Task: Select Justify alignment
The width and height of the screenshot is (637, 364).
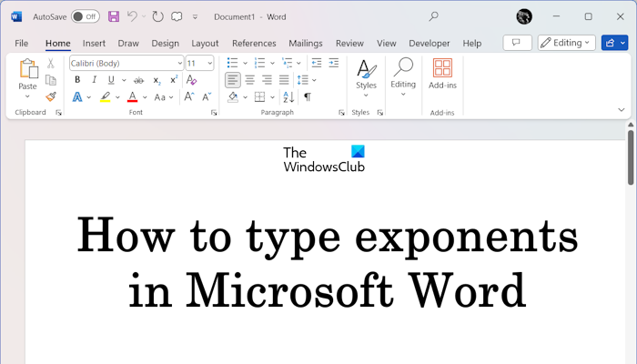Action: [284, 80]
